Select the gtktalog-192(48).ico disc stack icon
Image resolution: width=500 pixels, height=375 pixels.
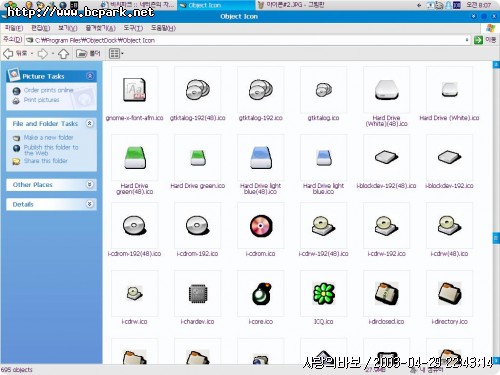coord(197,90)
